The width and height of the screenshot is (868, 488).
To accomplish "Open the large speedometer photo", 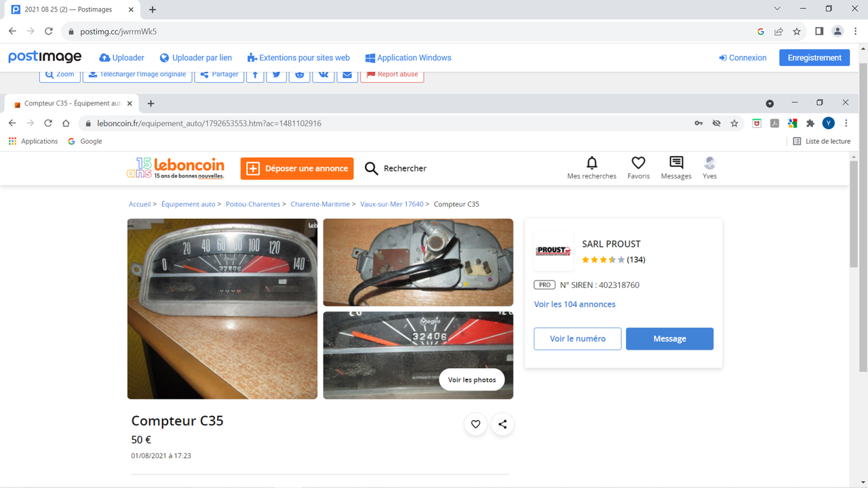I will point(222,308).
